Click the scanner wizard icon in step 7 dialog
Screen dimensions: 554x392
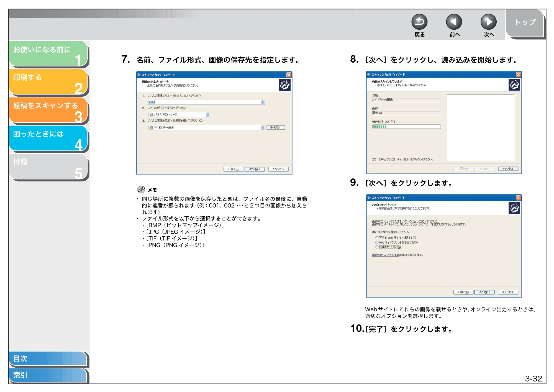coord(284,85)
